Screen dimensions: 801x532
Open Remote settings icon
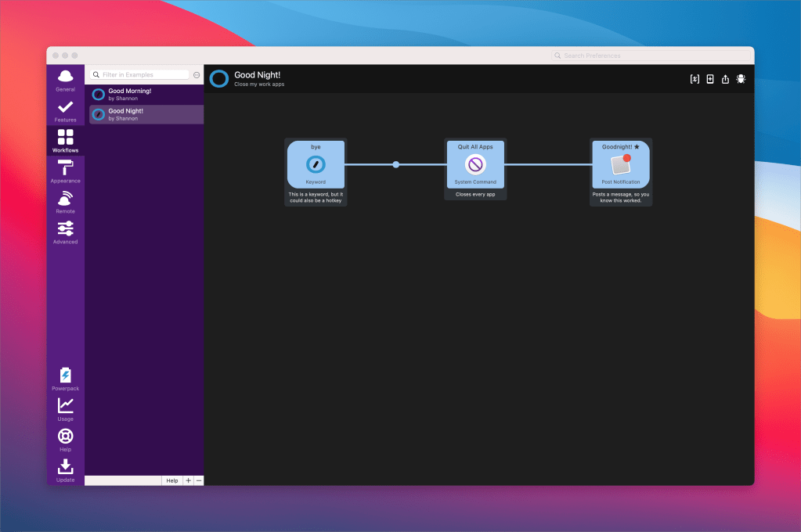[65, 201]
